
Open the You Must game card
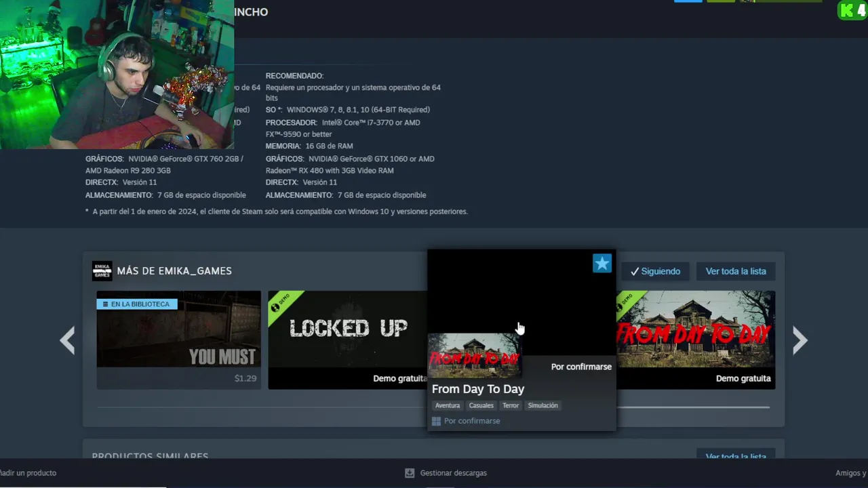178,340
